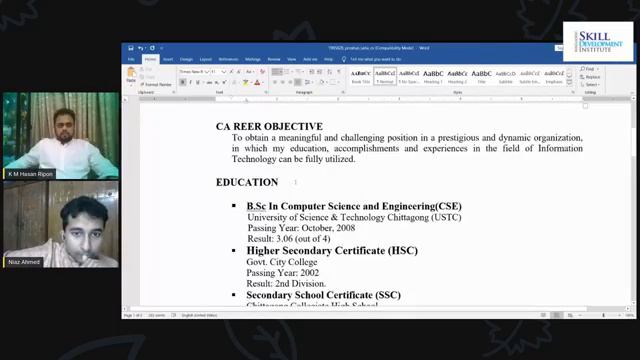The width and height of the screenshot is (640, 360).
Task: Decrease font size with Shrink Font
Action: (238, 72)
